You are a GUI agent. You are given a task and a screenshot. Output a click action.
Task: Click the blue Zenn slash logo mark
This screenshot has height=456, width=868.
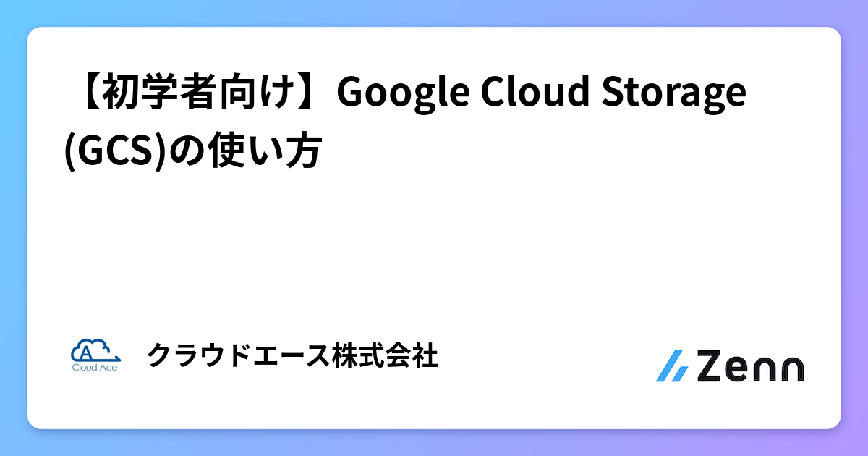672,366
